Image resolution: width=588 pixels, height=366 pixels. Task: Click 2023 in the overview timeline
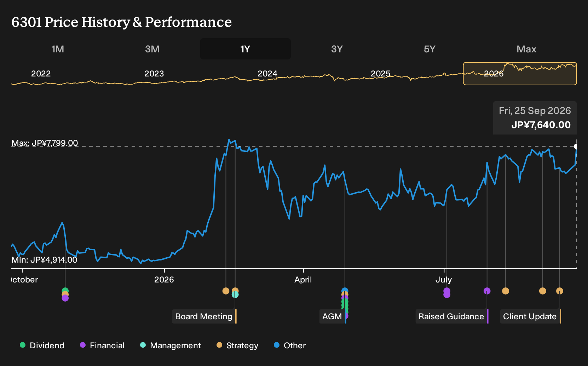point(154,74)
